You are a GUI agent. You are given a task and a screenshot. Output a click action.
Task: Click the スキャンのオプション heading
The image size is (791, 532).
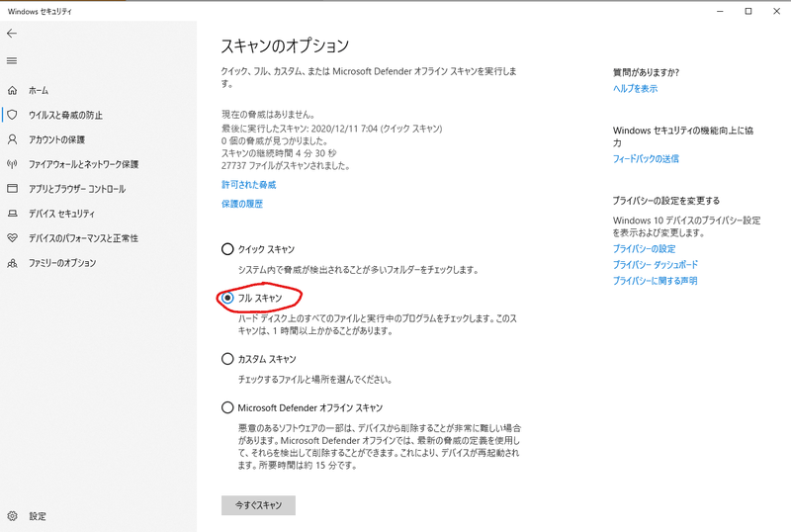tap(285, 45)
